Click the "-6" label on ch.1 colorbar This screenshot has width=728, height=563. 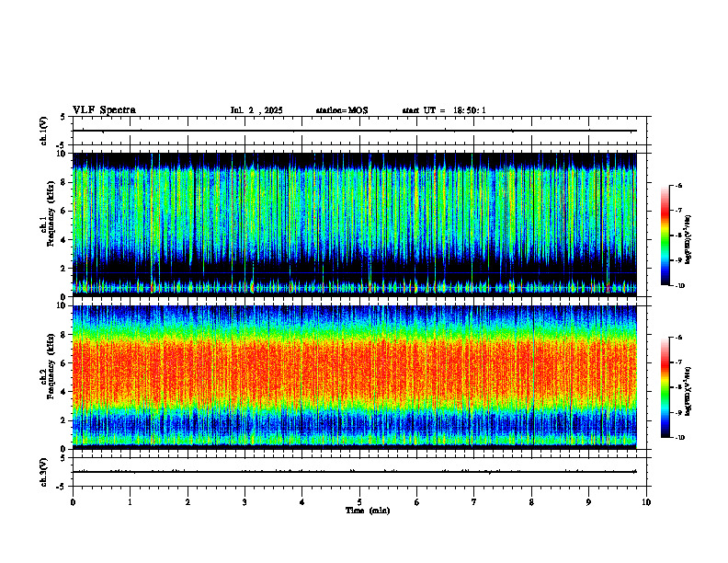pyautogui.click(x=678, y=185)
